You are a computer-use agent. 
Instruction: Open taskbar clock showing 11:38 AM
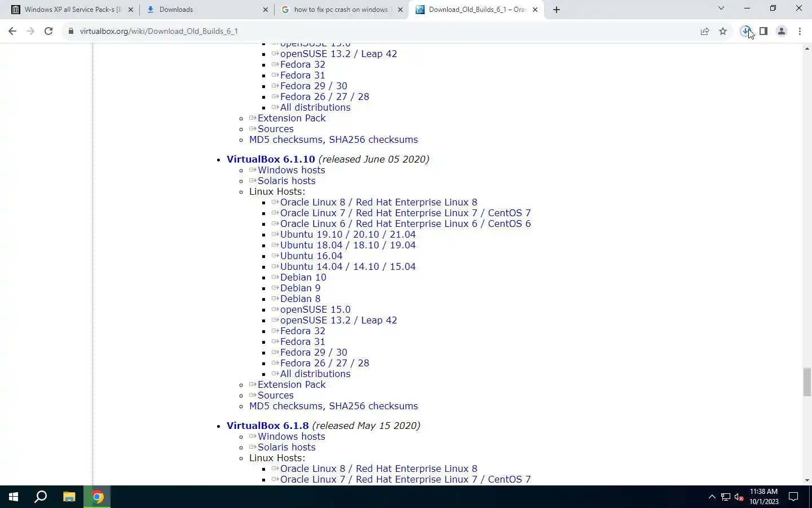point(764,497)
